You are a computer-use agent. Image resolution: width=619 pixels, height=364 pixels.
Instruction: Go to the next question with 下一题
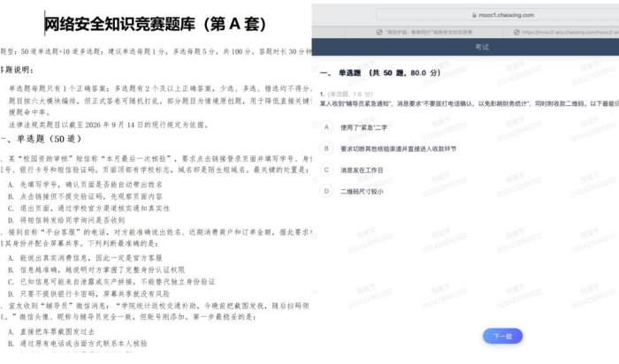click(502, 336)
